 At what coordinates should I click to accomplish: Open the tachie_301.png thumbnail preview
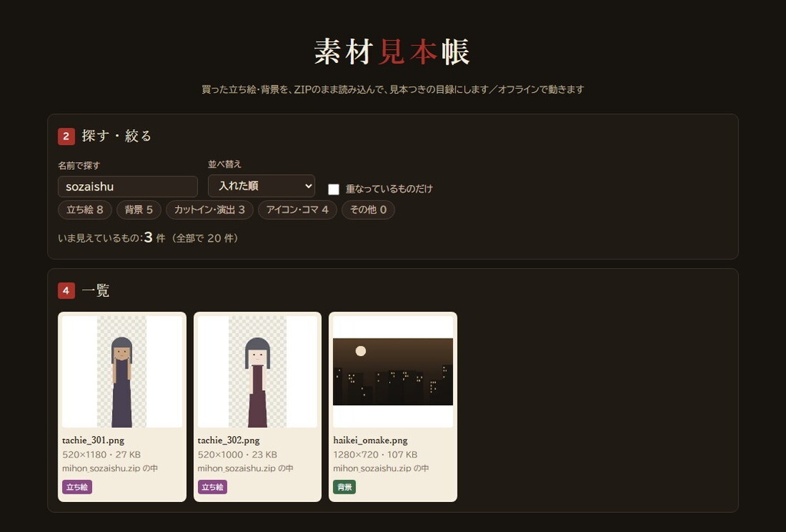[122, 372]
